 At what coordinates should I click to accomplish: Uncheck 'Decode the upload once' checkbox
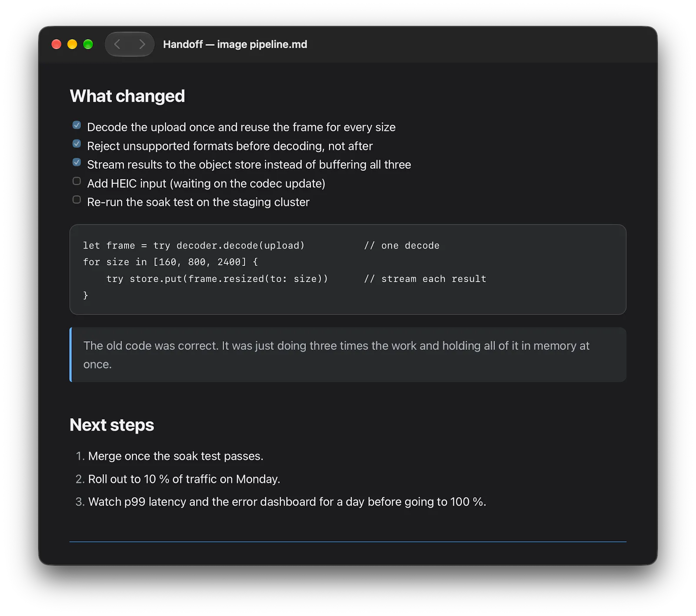tap(77, 125)
